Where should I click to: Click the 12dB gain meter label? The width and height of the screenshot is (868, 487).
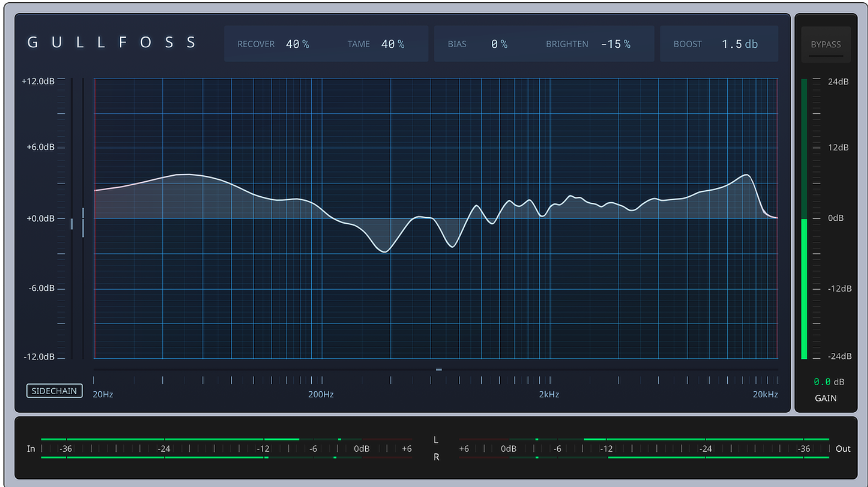click(838, 147)
